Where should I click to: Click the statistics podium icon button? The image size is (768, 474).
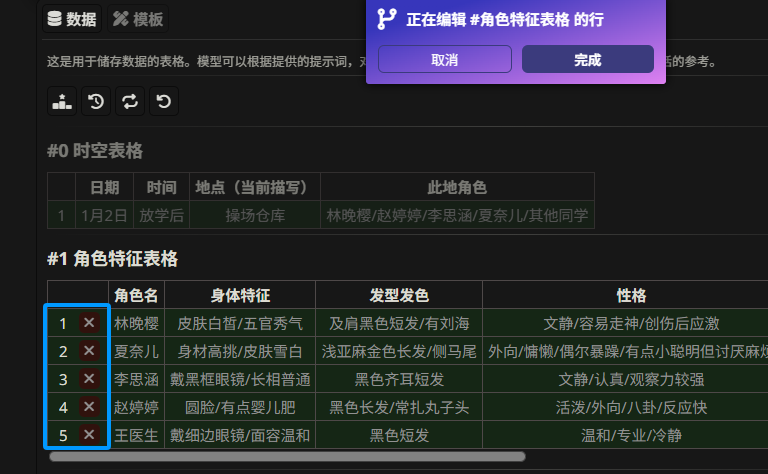click(x=62, y=100)
